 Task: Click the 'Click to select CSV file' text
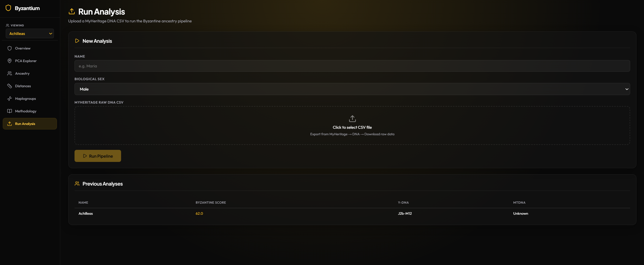pos(352,127)
